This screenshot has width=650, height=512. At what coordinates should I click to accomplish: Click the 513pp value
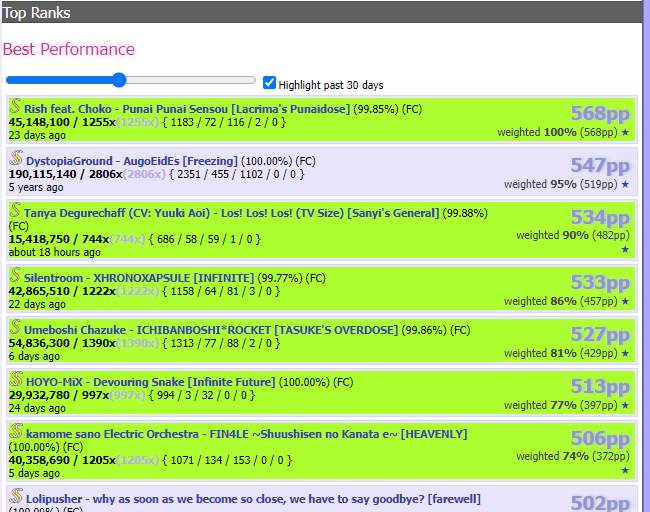(x=600, y=386)
